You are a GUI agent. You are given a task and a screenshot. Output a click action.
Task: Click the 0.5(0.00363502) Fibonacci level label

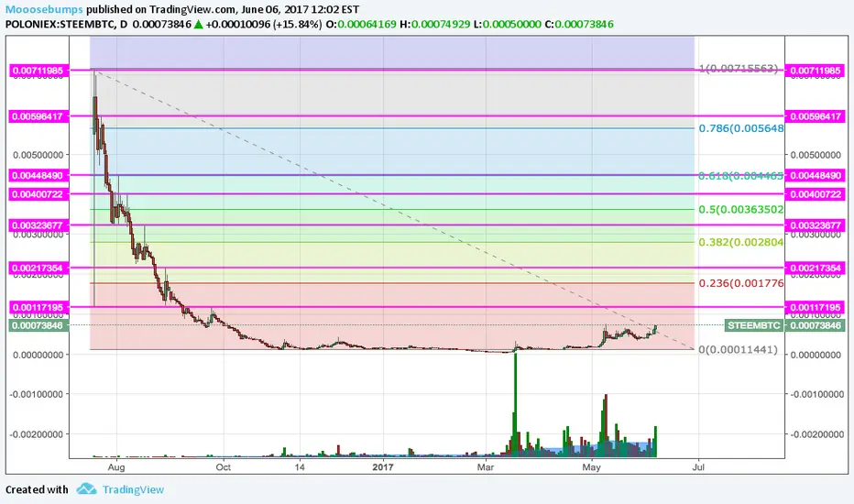coord(741,209)
